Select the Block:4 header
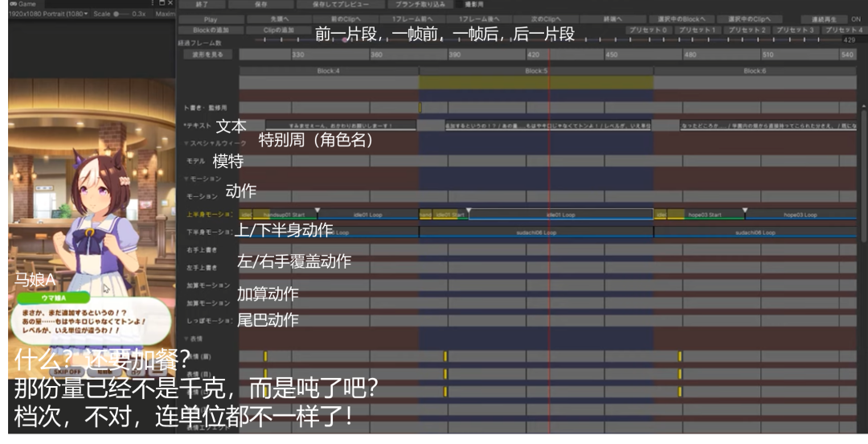 point(329,71)
